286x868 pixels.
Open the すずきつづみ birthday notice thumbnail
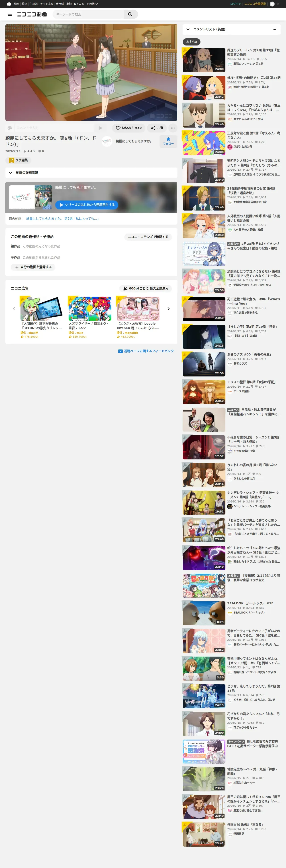(204, 254)
